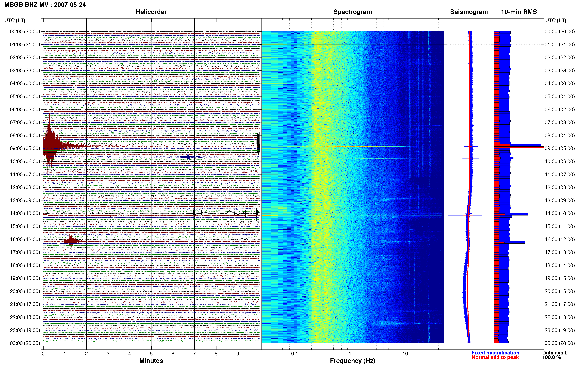Click the left '09:00 (05:00)' time label

25,148
